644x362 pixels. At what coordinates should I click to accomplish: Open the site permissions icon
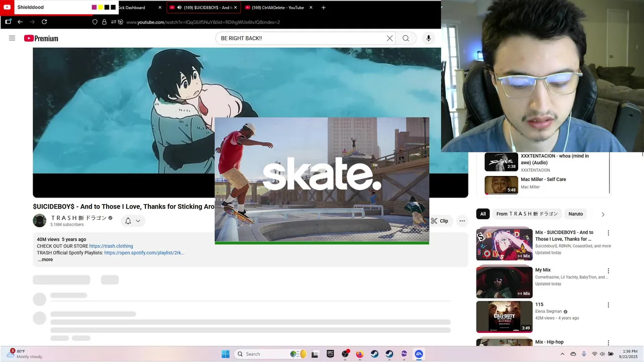click(x=114, y=22)
